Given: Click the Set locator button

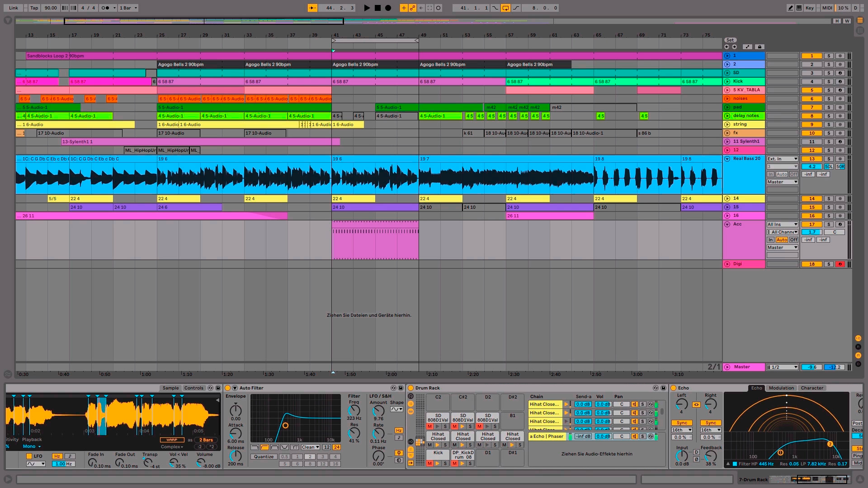Looking at the screenshot, I should 730,40.
